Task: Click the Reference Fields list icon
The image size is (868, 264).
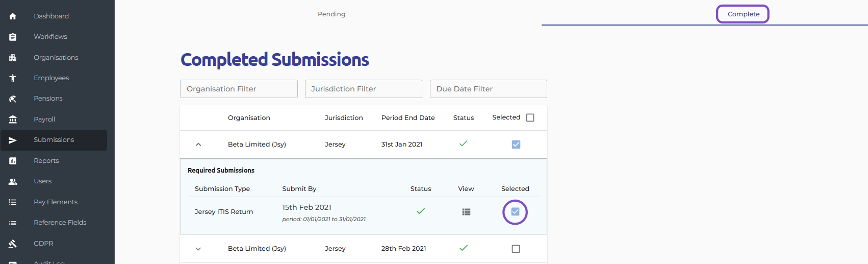Action: (13, 223)
